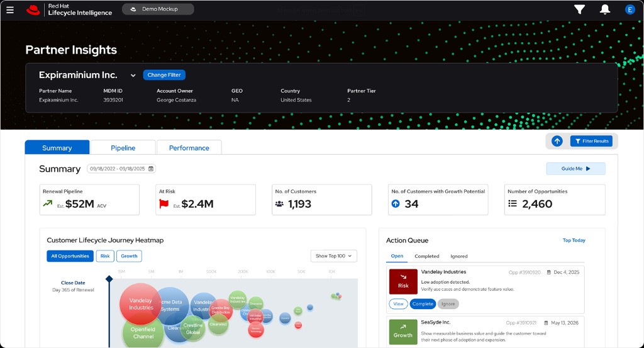
Task: Click the red At Risk flag icon
Action: tap(164, 203)
